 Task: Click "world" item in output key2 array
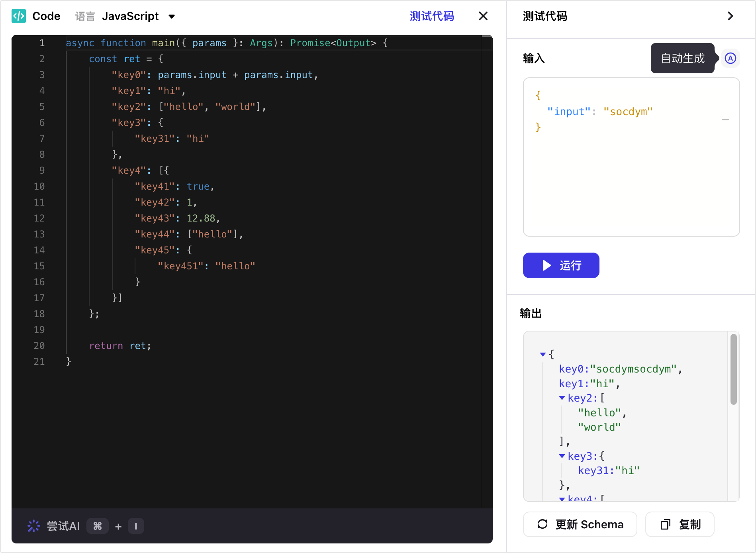599,427
